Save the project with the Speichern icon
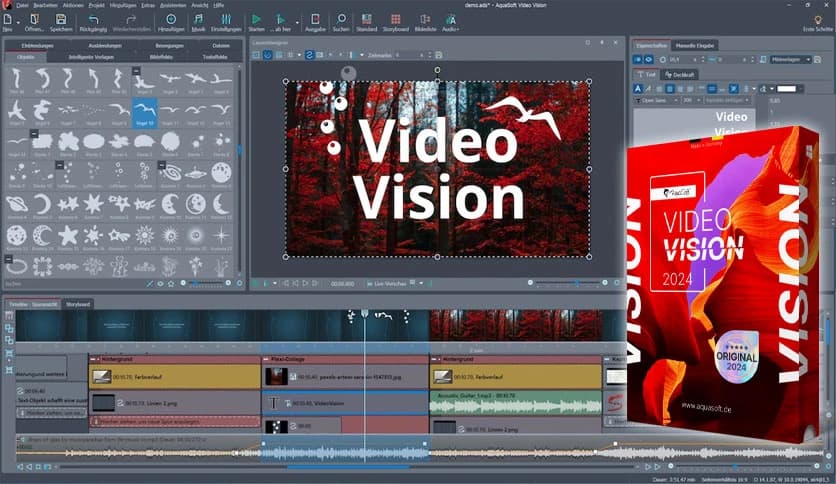Viewport: 836px width, 484px height. pos(61,20)
